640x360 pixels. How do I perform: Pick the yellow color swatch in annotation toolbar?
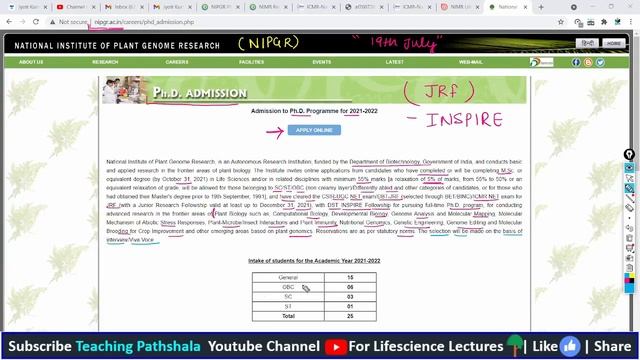tap(632, 276)
